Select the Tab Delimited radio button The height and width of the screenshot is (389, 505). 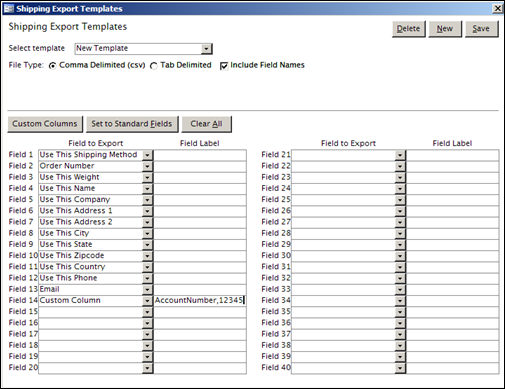click(x=154, y=66)
